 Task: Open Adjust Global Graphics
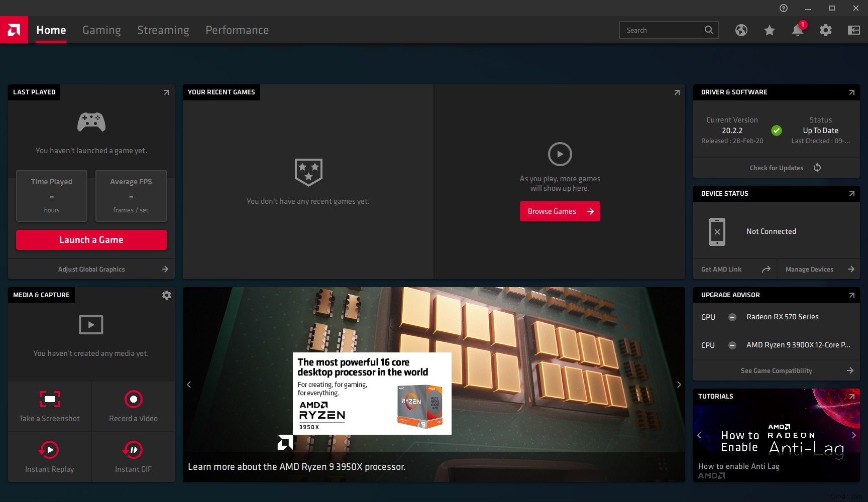click(x=91, y=270)
